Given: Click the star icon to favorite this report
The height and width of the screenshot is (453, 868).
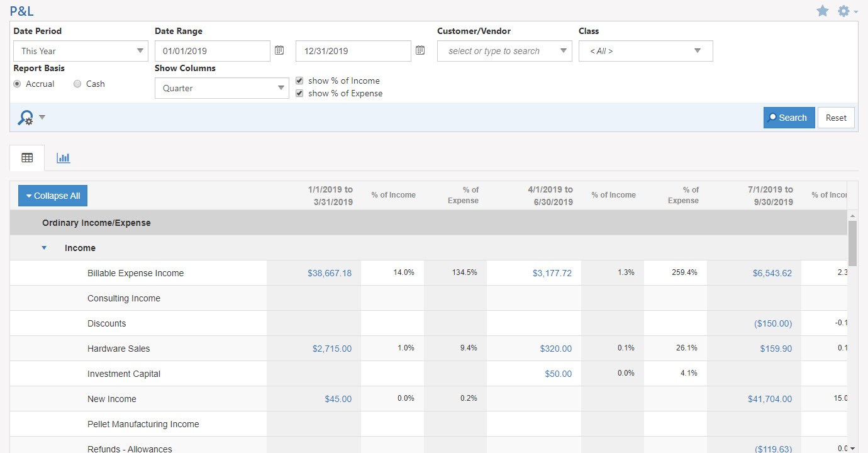Looking at the screenshot, I should 823,11.
